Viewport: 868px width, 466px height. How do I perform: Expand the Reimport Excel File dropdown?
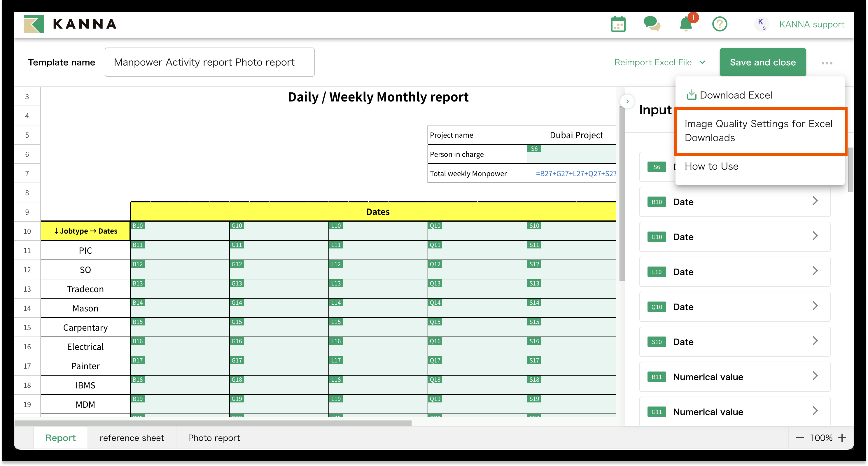(660, 62)
